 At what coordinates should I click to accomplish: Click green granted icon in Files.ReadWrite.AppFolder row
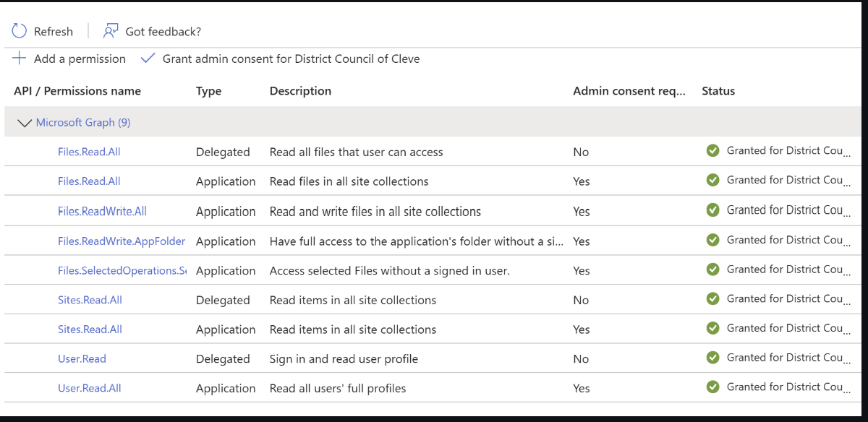point(712,240)
